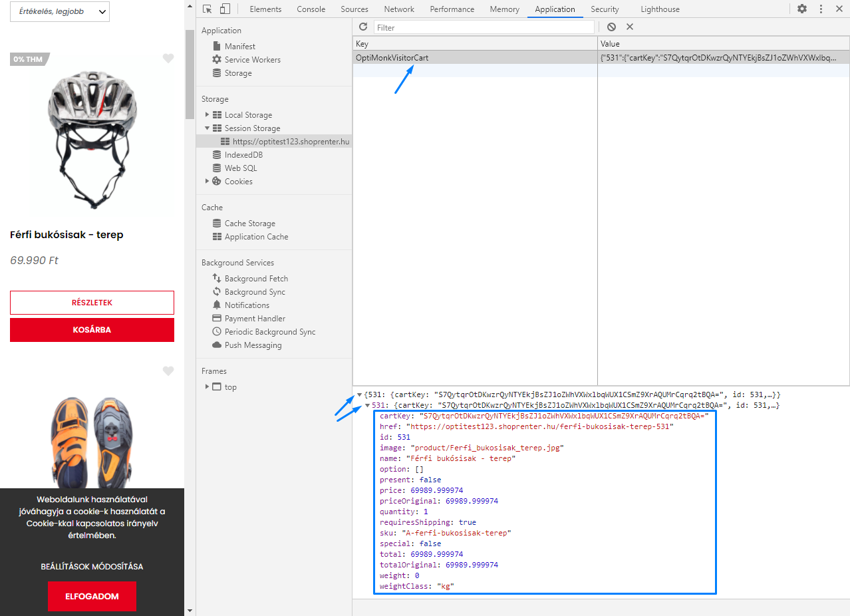This screenshot has height=616, width=850.
Task: Click the RÉSZLETEK button
Action: 92,303
